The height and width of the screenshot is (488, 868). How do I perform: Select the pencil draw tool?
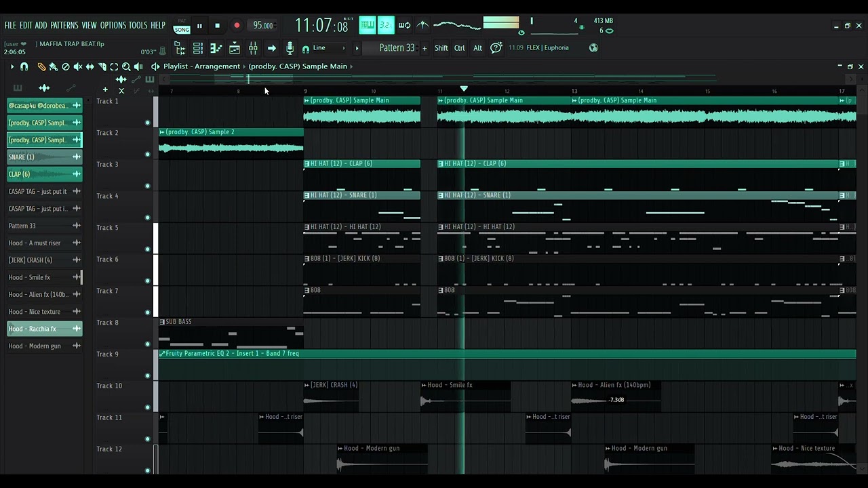(41, 66)
